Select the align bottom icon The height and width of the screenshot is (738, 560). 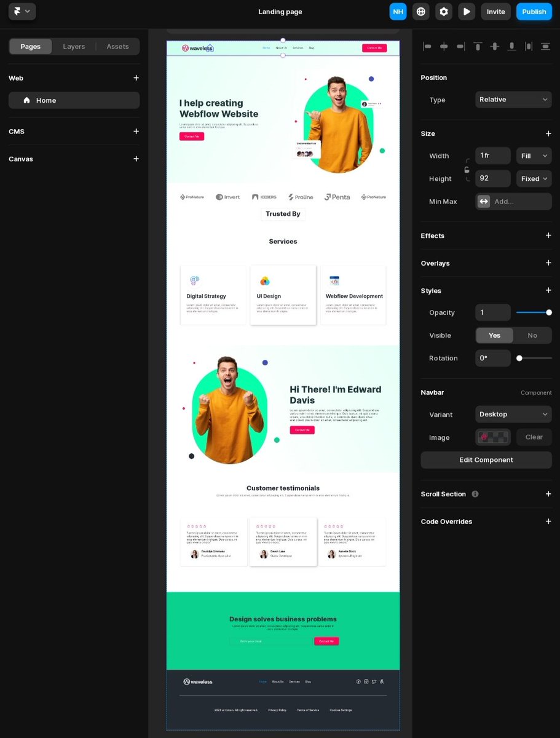pos(511,46)
